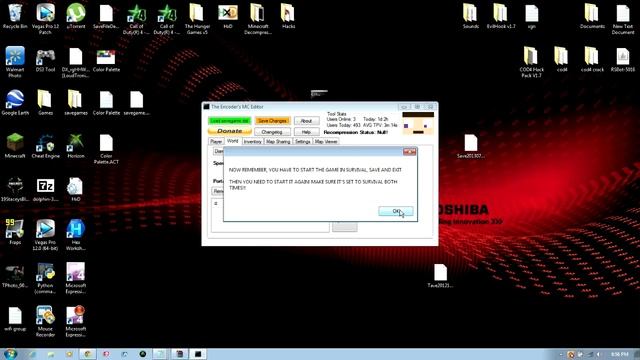640x360 pixels.
Task: Click the Xbox icon in the taskbar
Action: click(142, 354)
